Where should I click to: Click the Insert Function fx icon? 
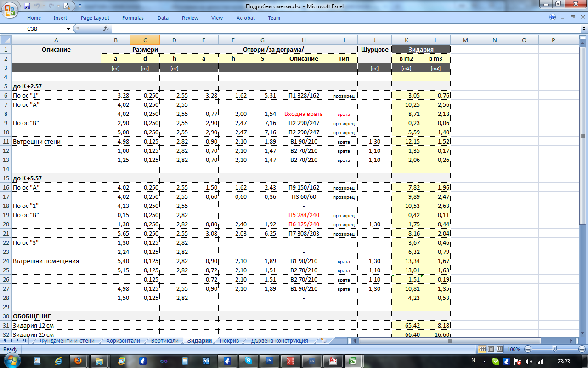106,29
